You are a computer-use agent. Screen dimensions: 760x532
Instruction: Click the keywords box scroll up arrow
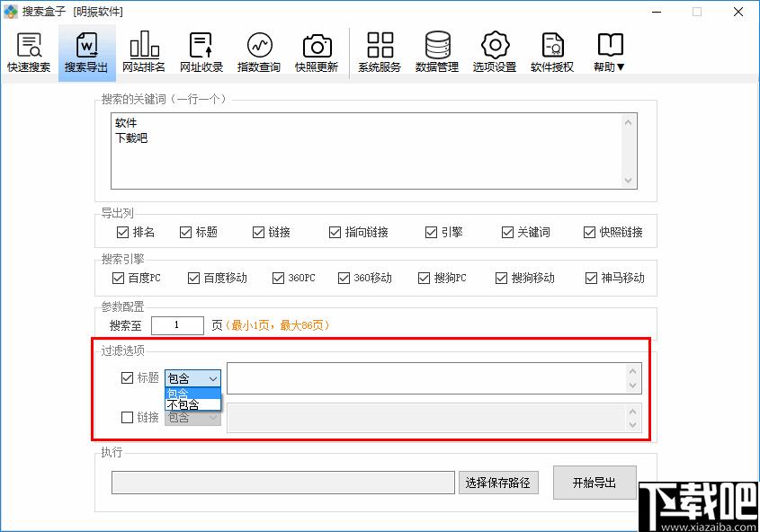628,122
